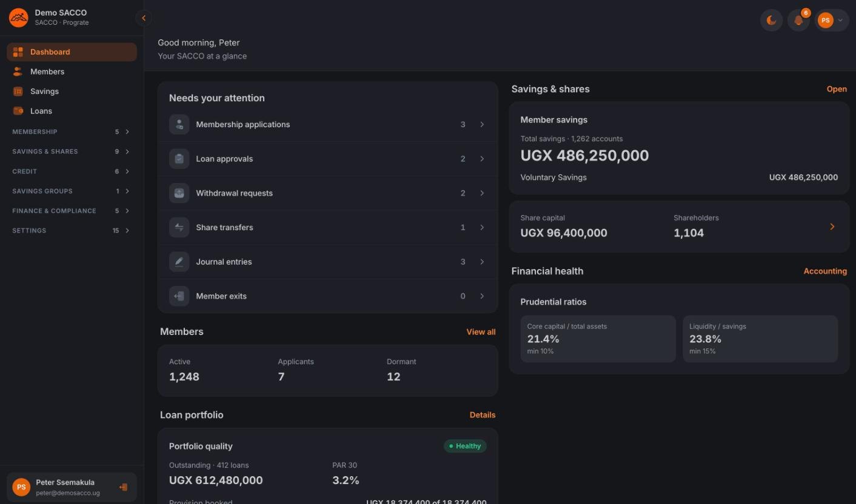The width and height of the screenshot is (856, 504).
Task: Expand the SAVINGS GROUPS section
Action: tap(72, 191)
